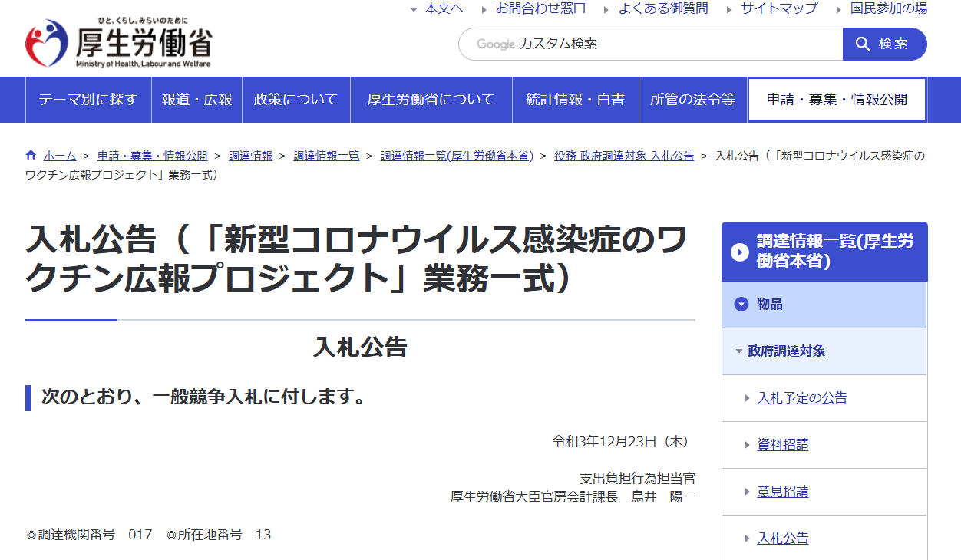Viewport: 961px width, 560px height.
Task: Select テーマ別に探す in navigation bar
Action: [88, 99]
